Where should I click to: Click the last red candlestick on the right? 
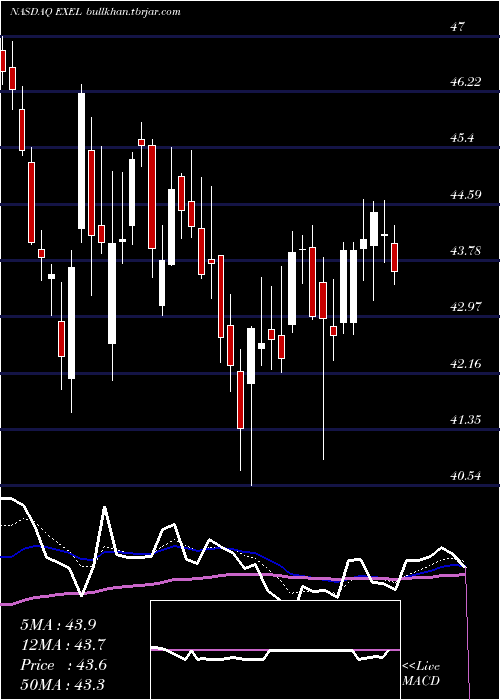pos(394,255)
